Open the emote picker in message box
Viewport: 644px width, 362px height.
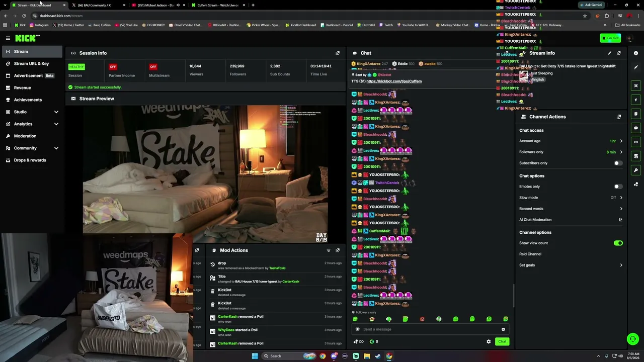(x=503, y=329)
